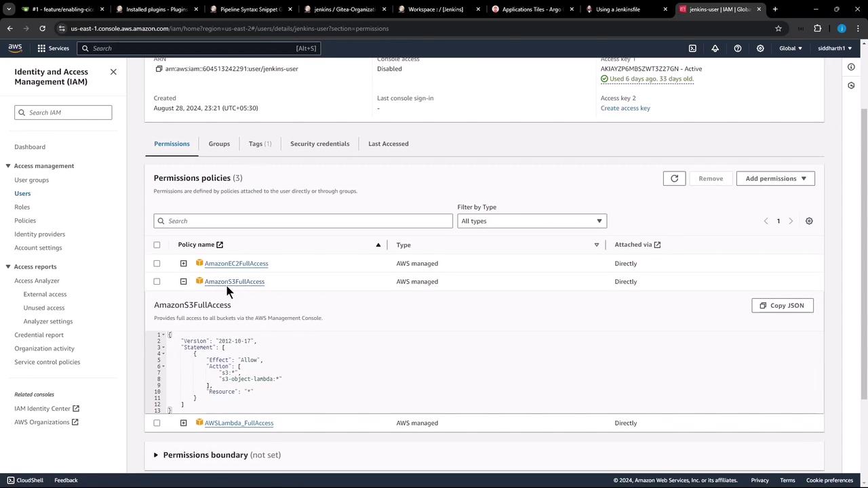Open external link icon beside Attached via
The width and height of the screenshot is (868, 488).
657,245
